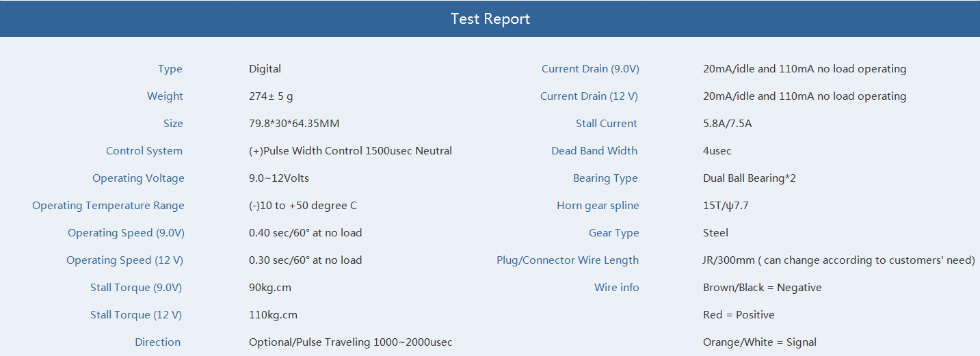
Task: Select the Size value 79.8*30*64.35MM
Action: [294, 124]
